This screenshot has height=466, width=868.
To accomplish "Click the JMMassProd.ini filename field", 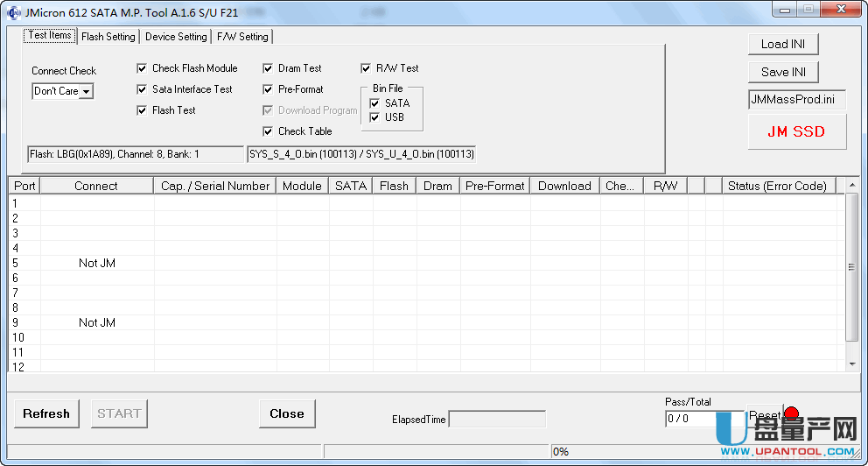I will click(x=796, y=99).
